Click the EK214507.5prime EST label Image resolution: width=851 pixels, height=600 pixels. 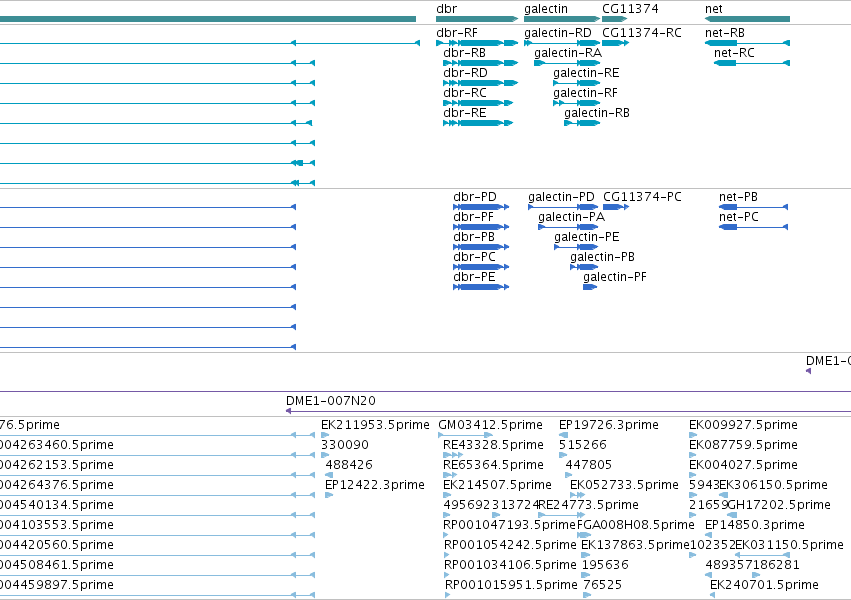pos(497,484)
